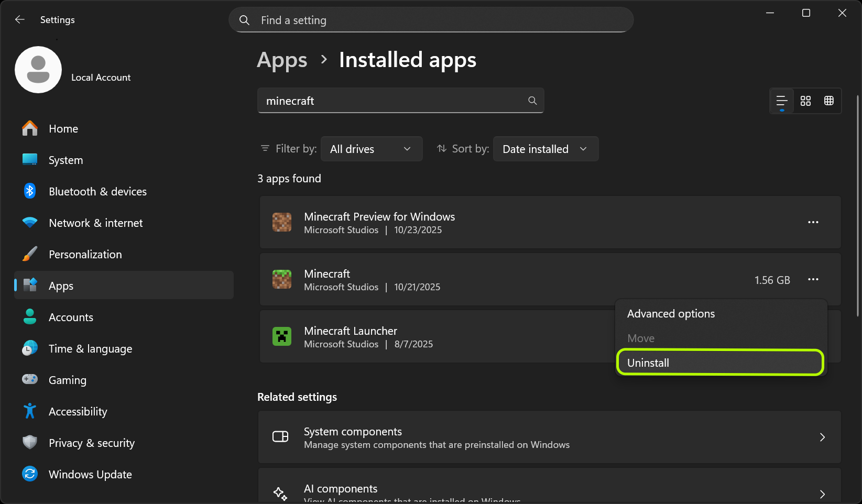Open System components settings
The image size is (862, 504).
click(x=550, y=437)
